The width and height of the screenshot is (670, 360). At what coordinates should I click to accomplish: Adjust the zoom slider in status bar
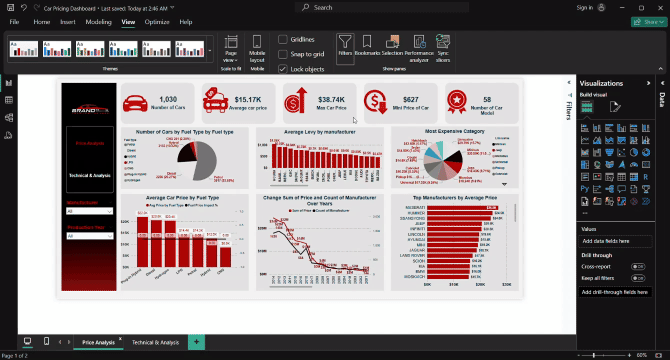594,355
